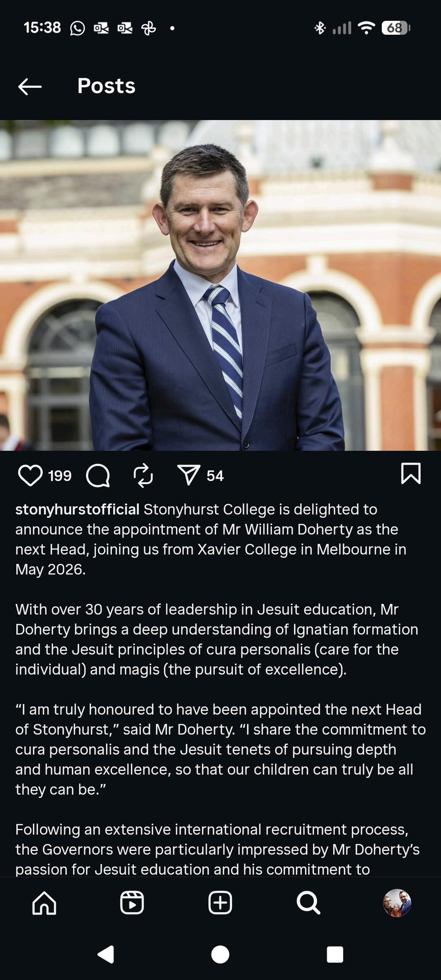Viewport: 441px width, 980px height.
Task: Tap the post photo of the man
Action: click(220, 286)
